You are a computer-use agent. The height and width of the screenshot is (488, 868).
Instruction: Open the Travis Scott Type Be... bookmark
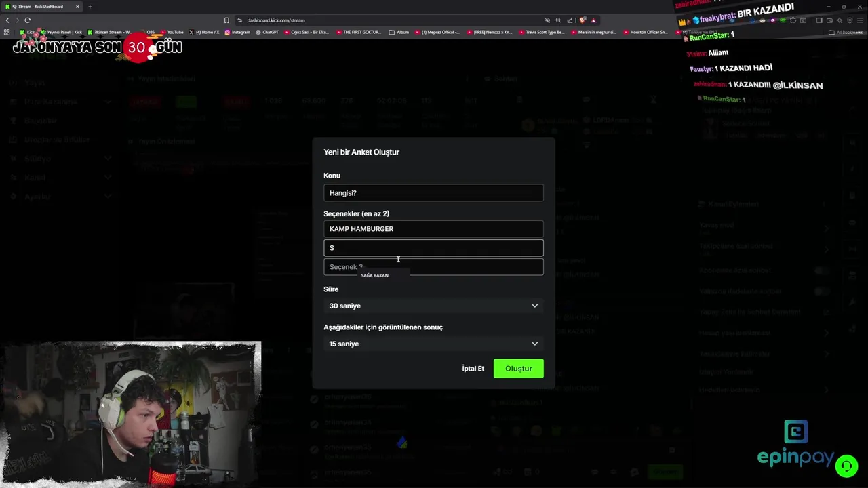540,32
